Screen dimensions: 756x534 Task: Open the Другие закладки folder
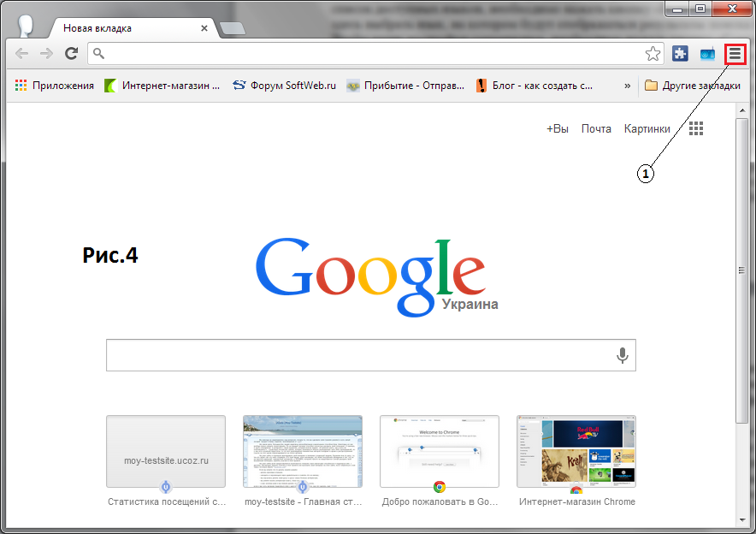click(693, 86)
